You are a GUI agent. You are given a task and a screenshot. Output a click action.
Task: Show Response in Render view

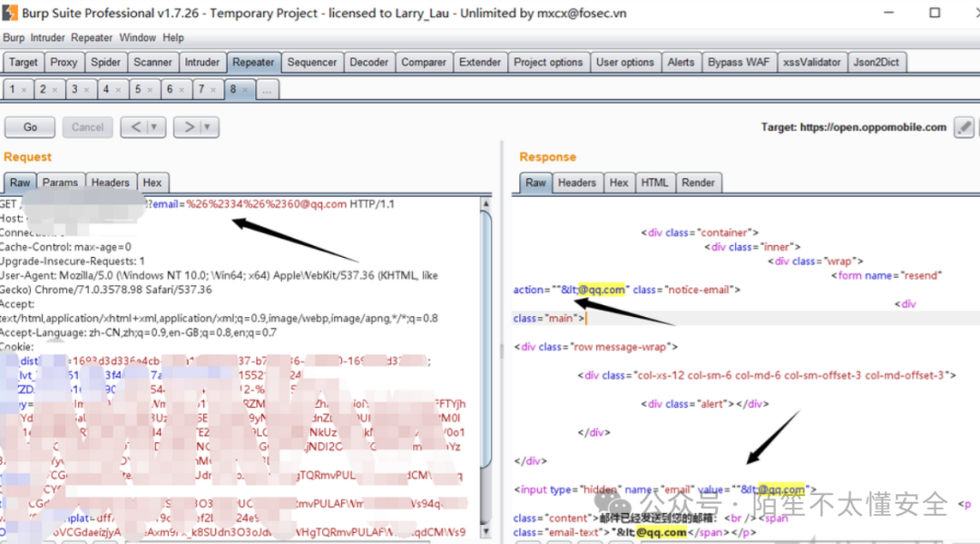[698, 183]
